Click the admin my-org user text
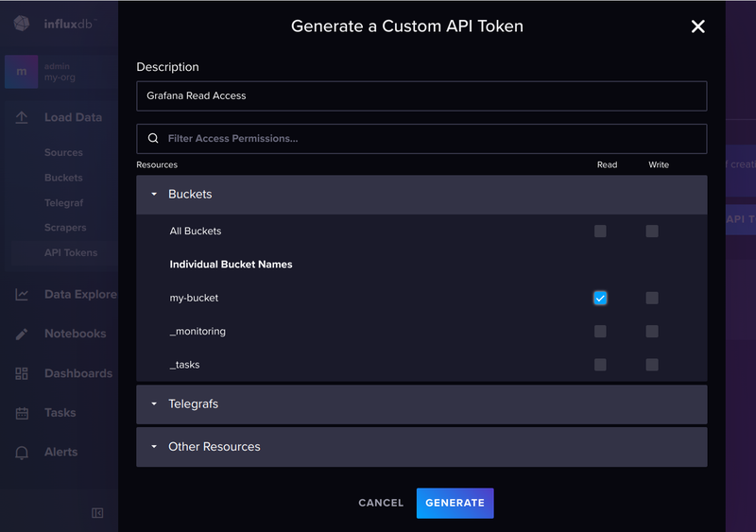Image resolution: width=756 pixels, height=532 pixels. point(60,72)
